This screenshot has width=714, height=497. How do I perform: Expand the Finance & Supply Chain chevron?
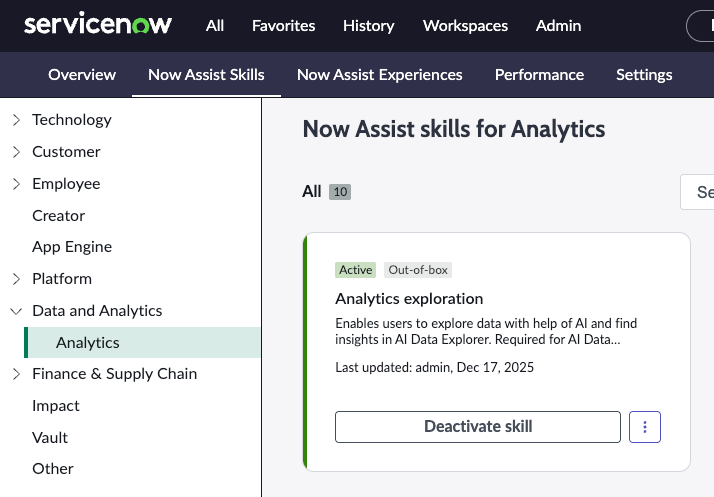(16, 374)
